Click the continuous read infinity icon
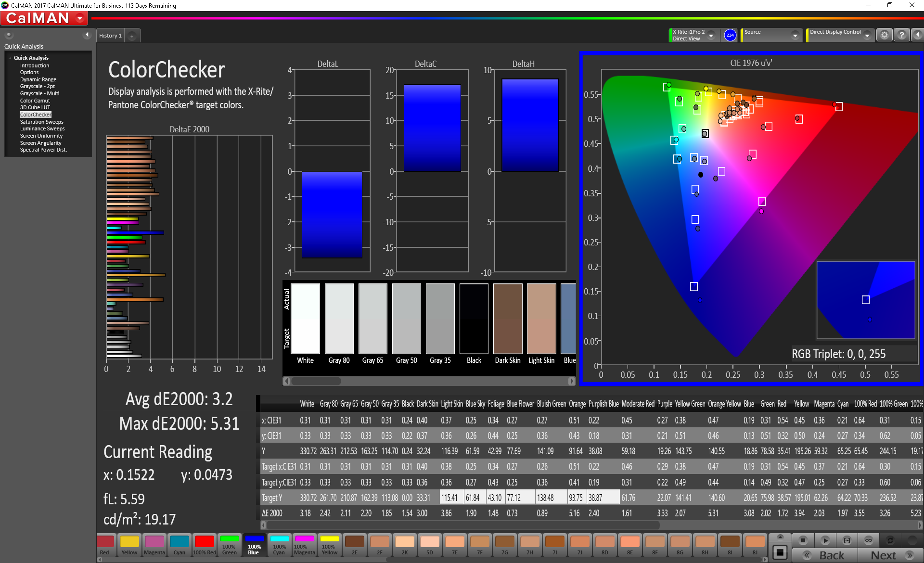 coord(868,540)
